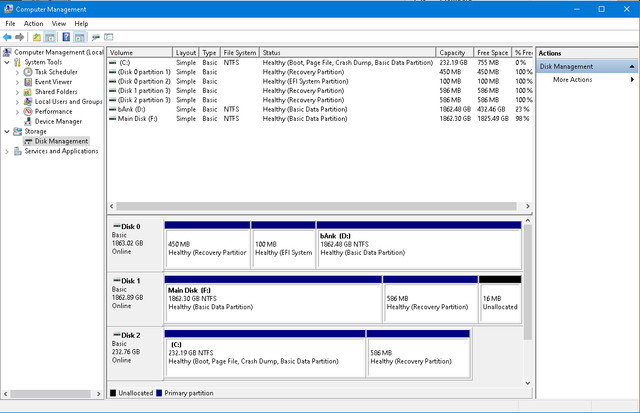Select the 100 MB EFI System block
Image resolution: width=640 pixels, height=413 pixels.
point(283,245)
